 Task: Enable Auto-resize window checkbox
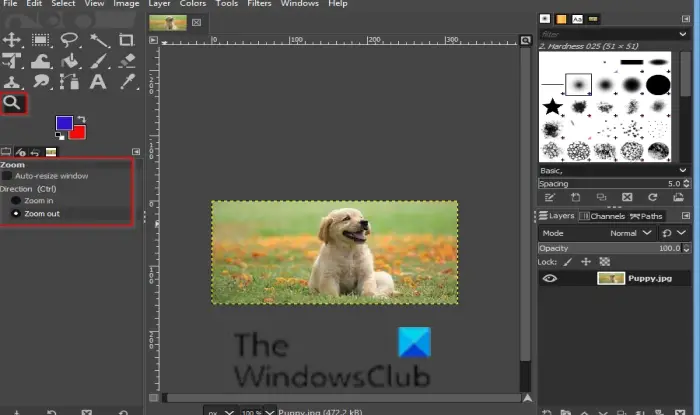[x=7, y=176]
